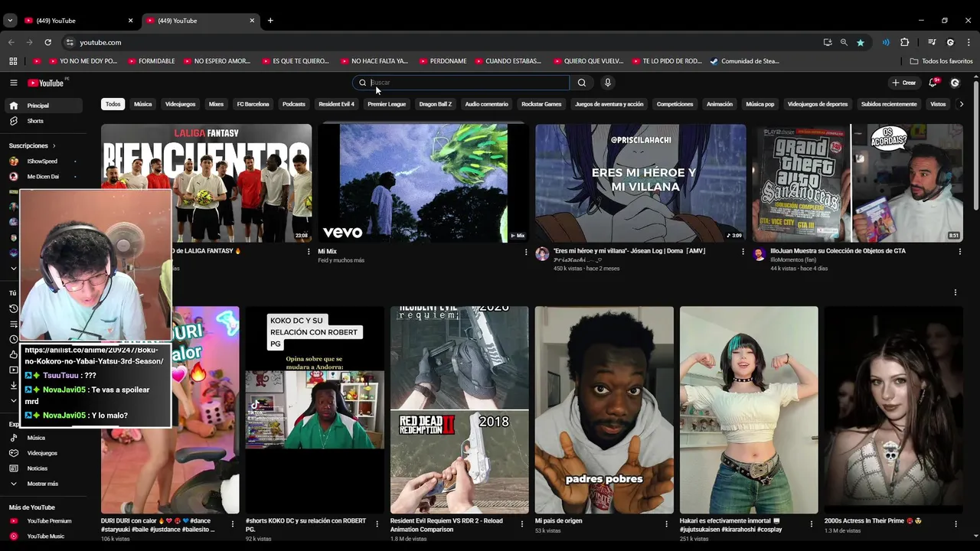Open YouTube Music in the sidebar
The height and width of the screenshot is (551, 980).
tap(45, 536)
